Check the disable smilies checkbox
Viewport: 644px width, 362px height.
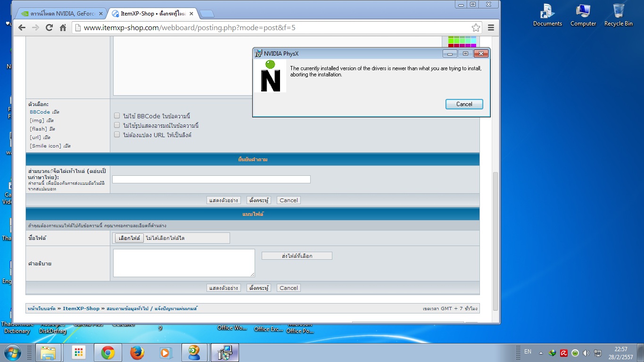click(x=117, y=125)
